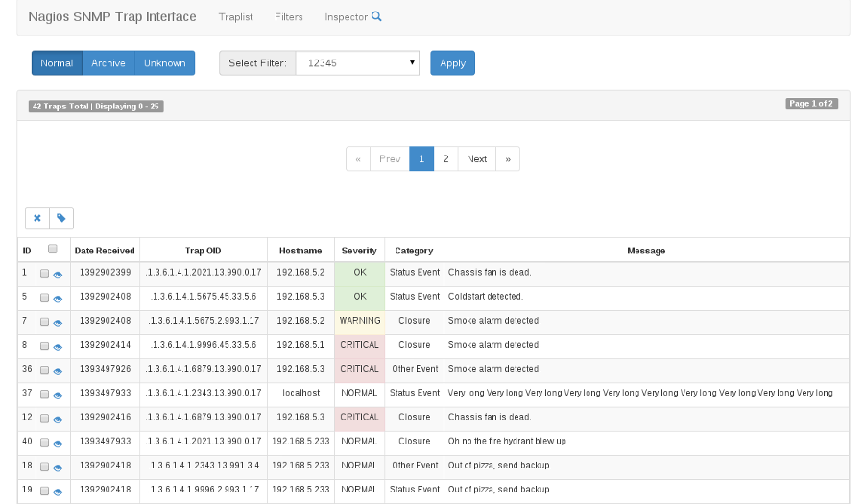Switch to the Unknown traps tab
The height and width of the screenshot is (504, 864).
click(165, 62)
